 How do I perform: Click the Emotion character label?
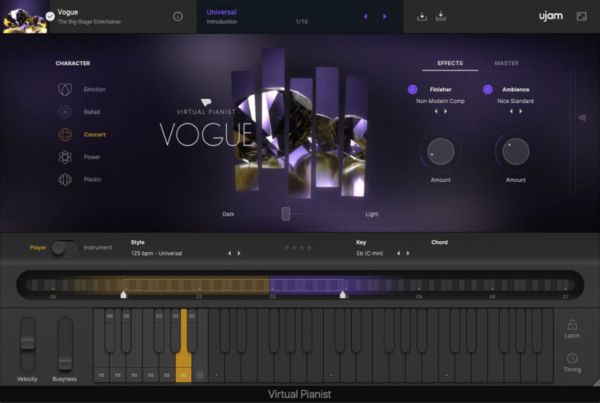coord(95,89)
